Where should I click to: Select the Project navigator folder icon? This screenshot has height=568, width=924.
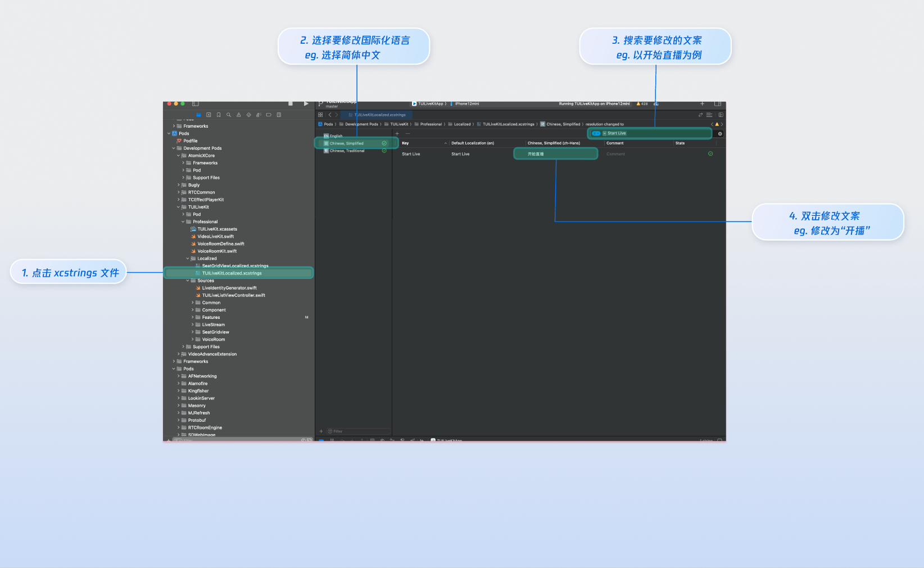click(x=198, y=115)
